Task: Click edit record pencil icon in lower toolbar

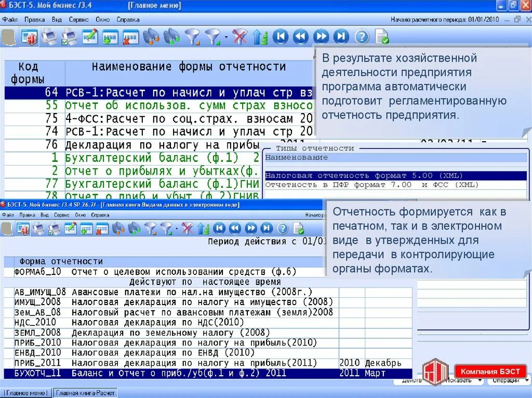Action: 71,229
